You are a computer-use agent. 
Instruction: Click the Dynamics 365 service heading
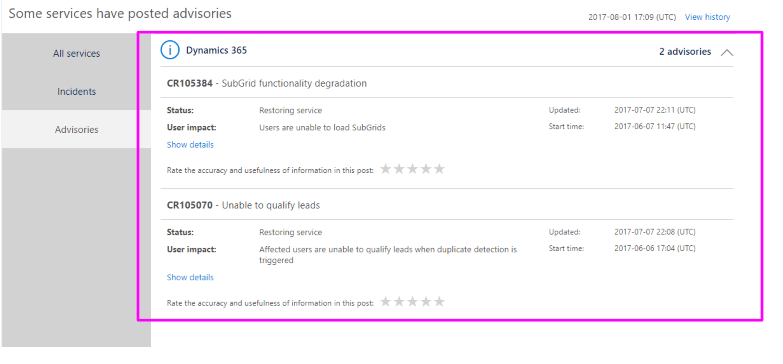point(216,50)
